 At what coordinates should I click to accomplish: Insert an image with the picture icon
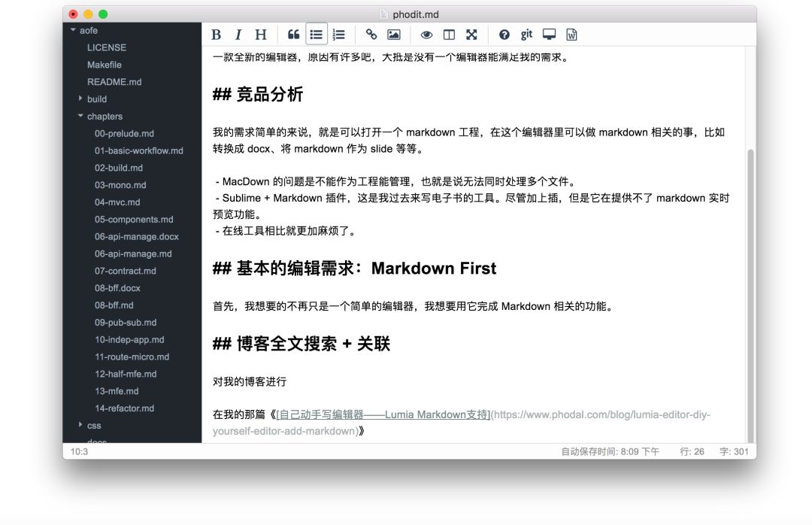point(393,35)
